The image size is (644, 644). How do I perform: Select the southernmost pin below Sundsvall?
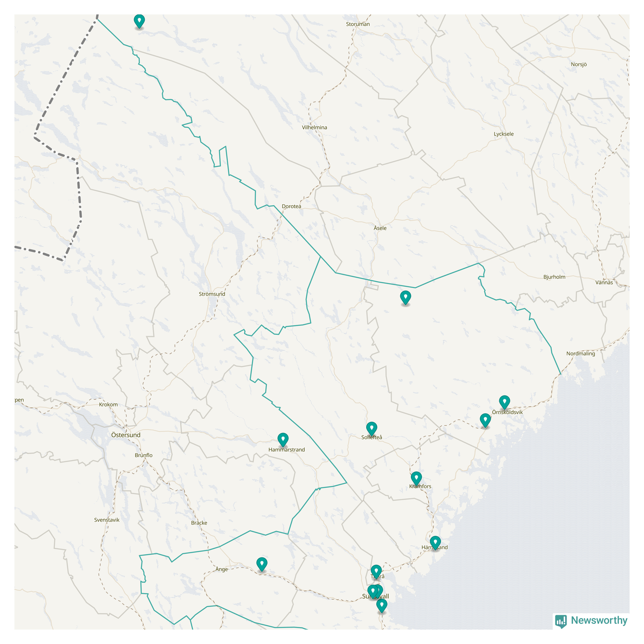tap(382, 605)
